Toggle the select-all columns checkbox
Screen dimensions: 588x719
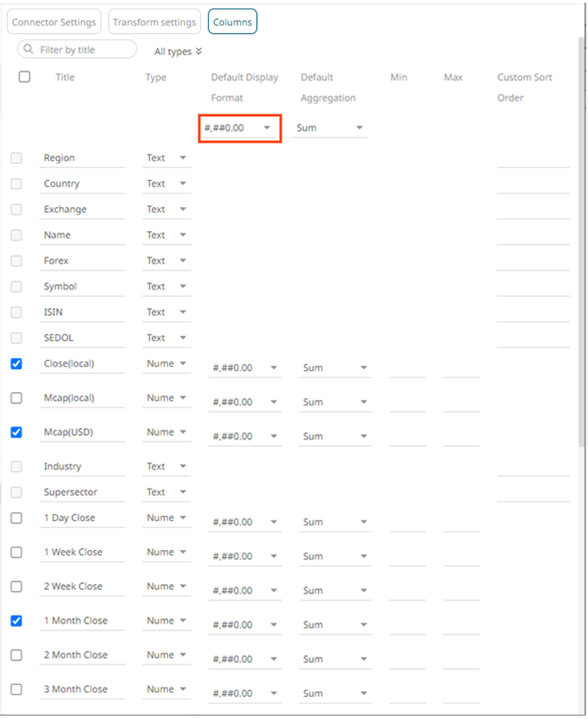(x=25, y=77)
